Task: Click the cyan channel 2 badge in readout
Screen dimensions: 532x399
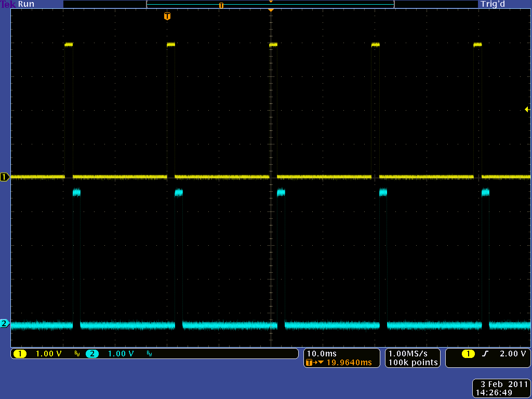Action: [92, 354]
